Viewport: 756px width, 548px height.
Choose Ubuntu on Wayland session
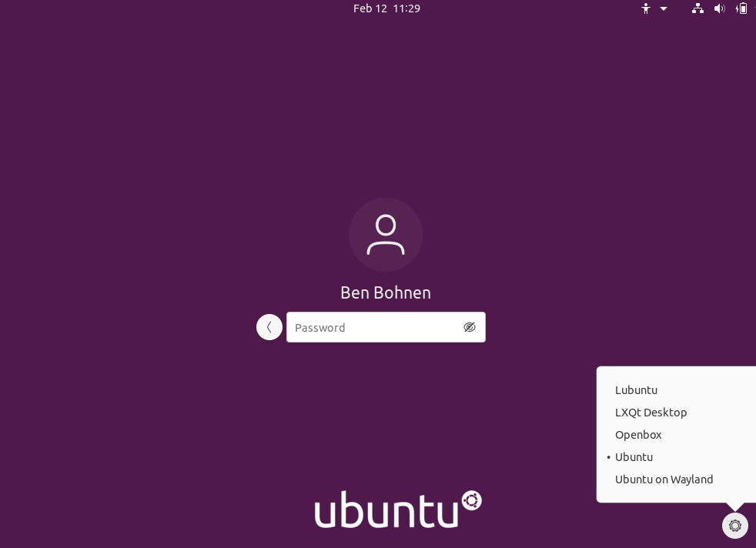tap(664, 479)
